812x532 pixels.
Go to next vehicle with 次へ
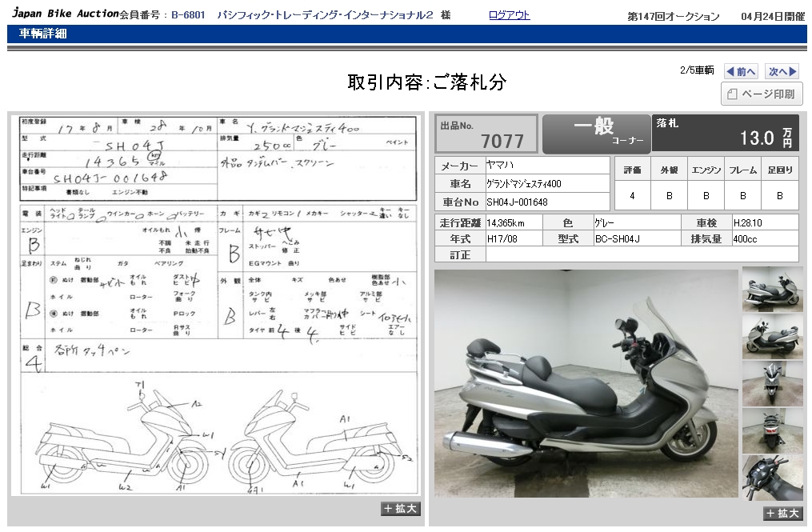pyautogui.click(x=782, y=72)
